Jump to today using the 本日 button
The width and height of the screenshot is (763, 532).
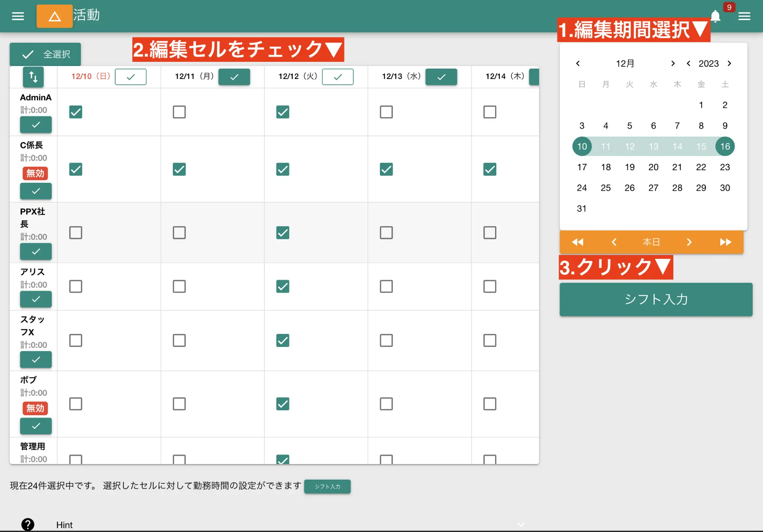[652, 242]
